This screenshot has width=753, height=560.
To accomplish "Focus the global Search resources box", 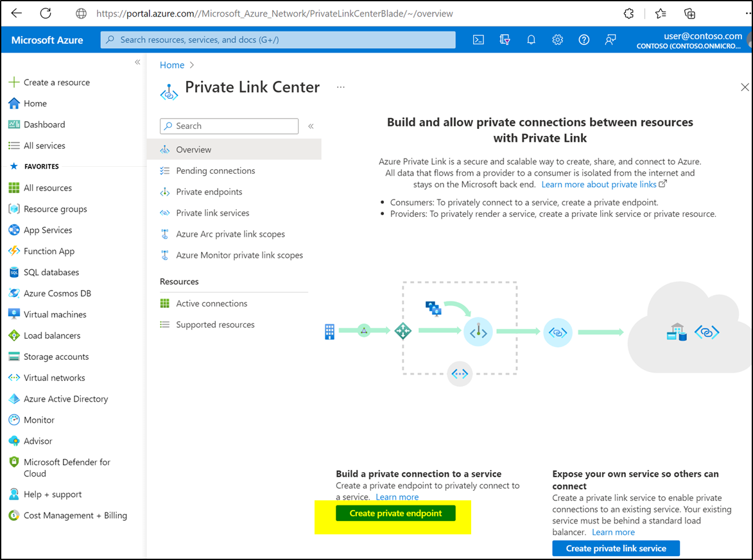I will 278,40.
